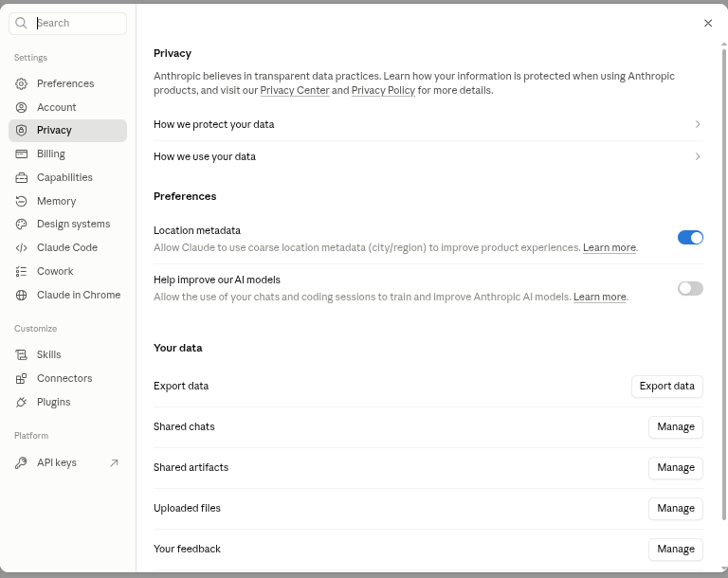Click the Cowork list icon
The width and height of the screenshot is (728, 578).
pyautogui.click(x=22, y=272)
